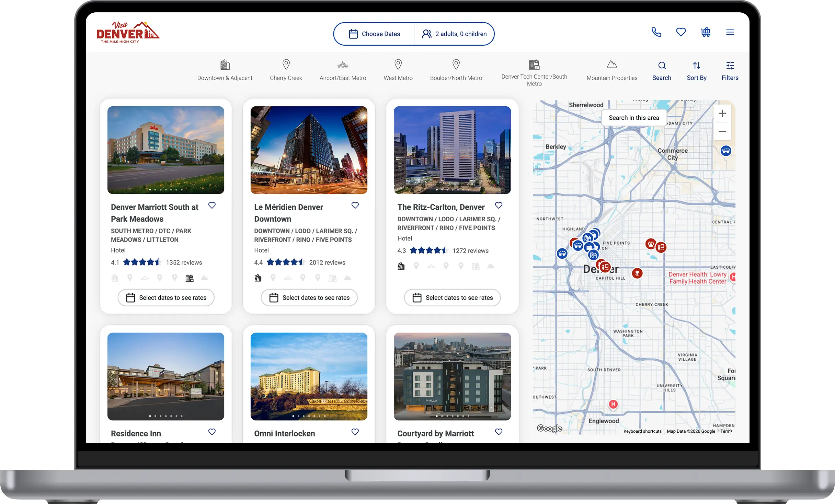Screen dimensions: 835x504
Task: Open the Sort By options
Action: pos(697,71)
